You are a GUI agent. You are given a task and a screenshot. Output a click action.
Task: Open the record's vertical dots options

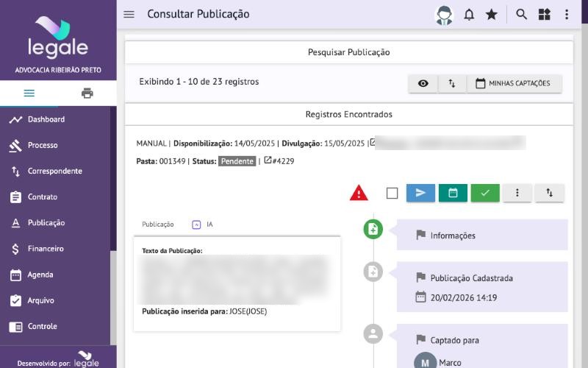point(517,193)
